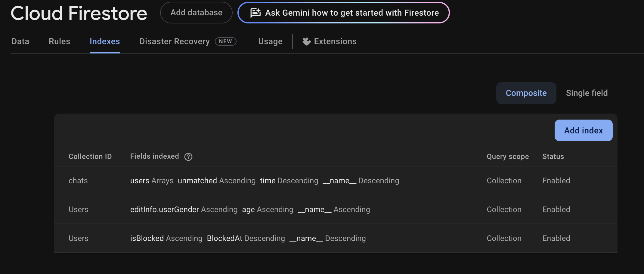Click Users in the editInfo.userGender row
Viewport: 644px width, 274px height.
pyautogui.click(x=79, y=209)
